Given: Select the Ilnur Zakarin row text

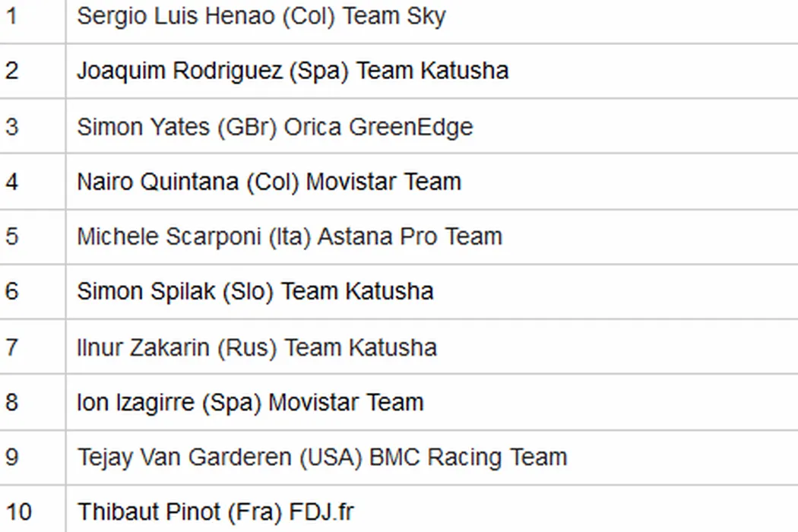Looking at the screenshot, I should 257,347.
